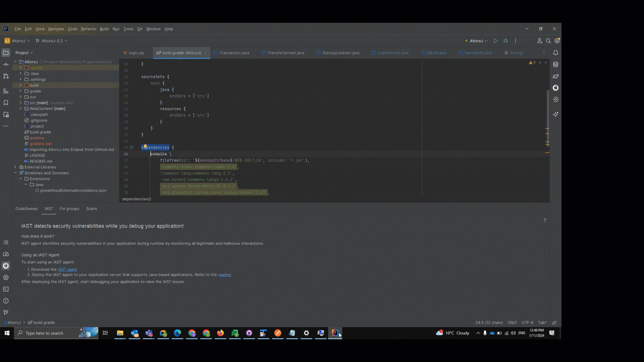The height and width of the screenshot is (362, 644).
Task: Expand the gradle folder node
Action: (x=20, y=91)
